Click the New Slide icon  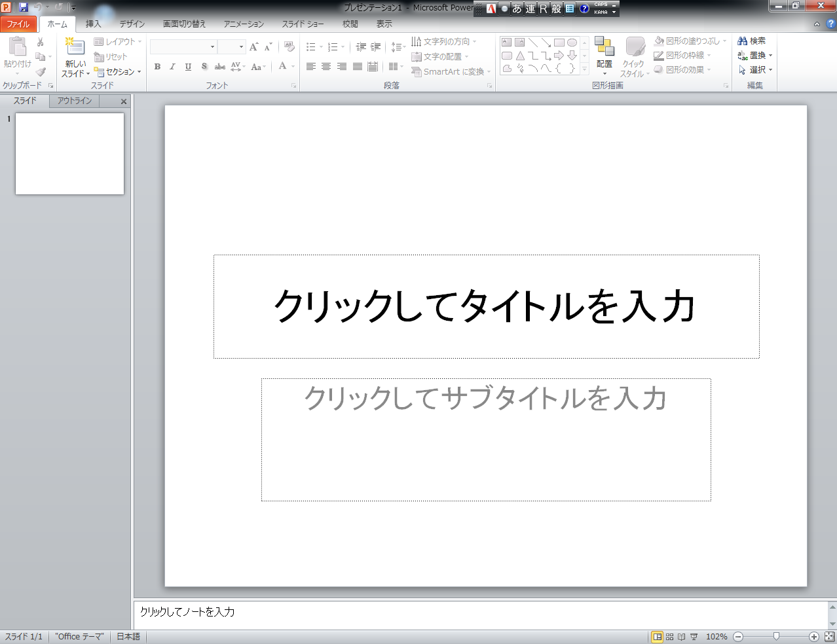point(75,48)
